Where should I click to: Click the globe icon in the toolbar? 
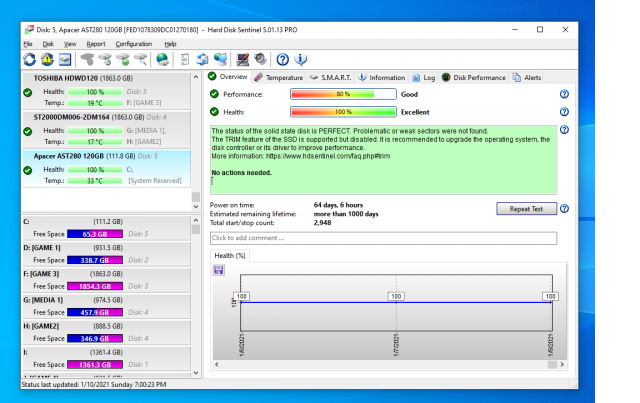tap(163, 60)
